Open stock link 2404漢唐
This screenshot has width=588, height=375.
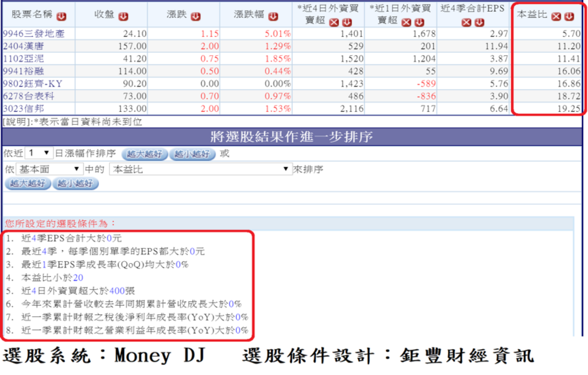click(23, 46)
